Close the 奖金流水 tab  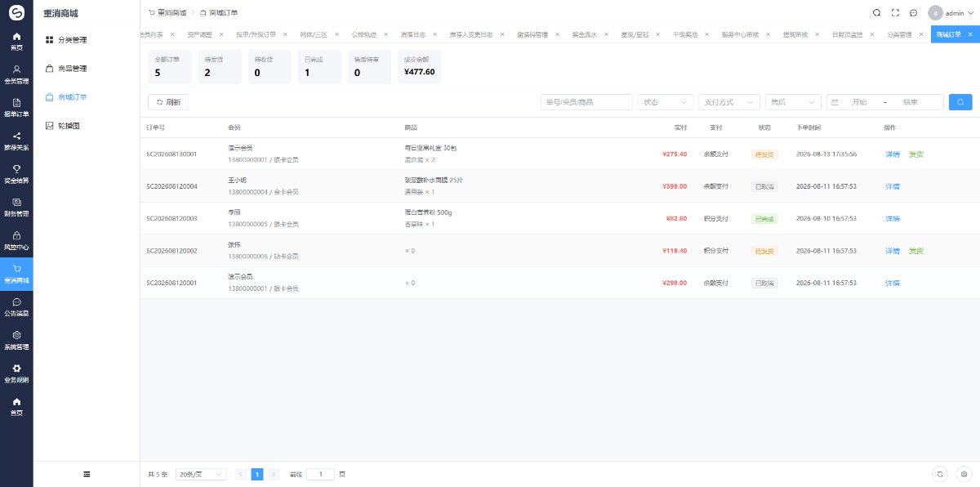606,34
